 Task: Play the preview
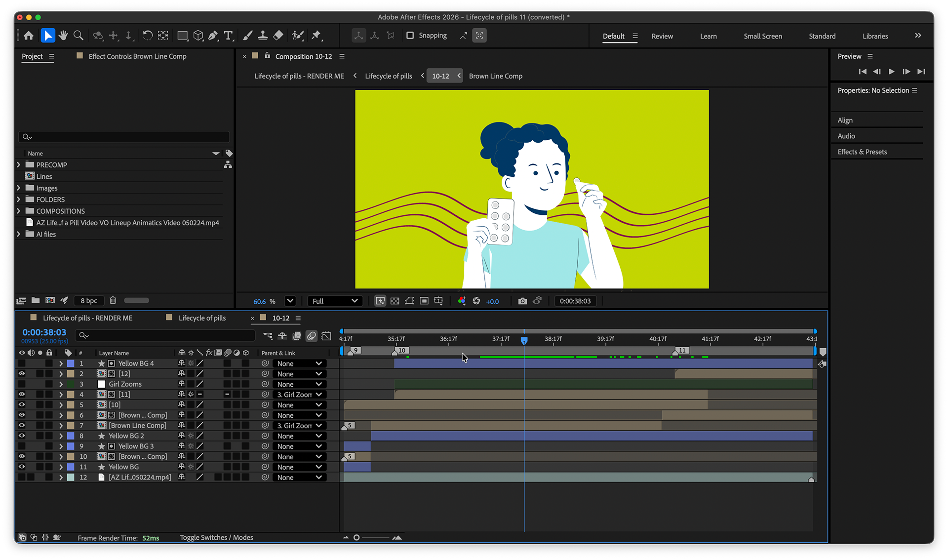[x=891, y=72]
